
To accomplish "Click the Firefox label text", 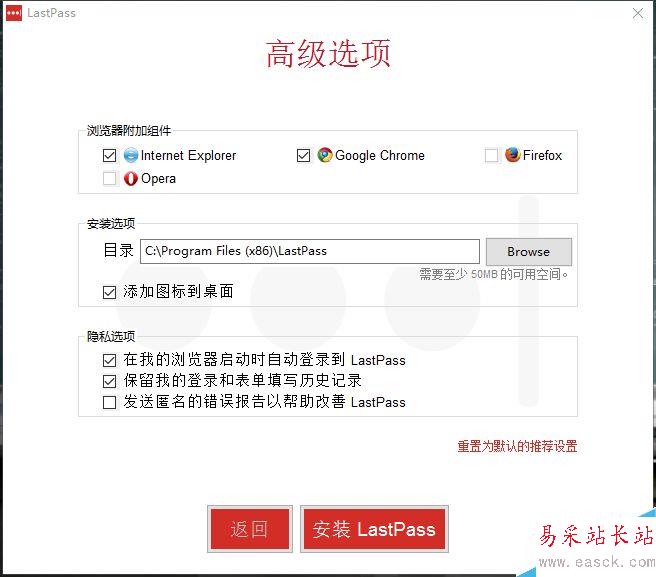I will pyautogui.click(x=542, y=155).
